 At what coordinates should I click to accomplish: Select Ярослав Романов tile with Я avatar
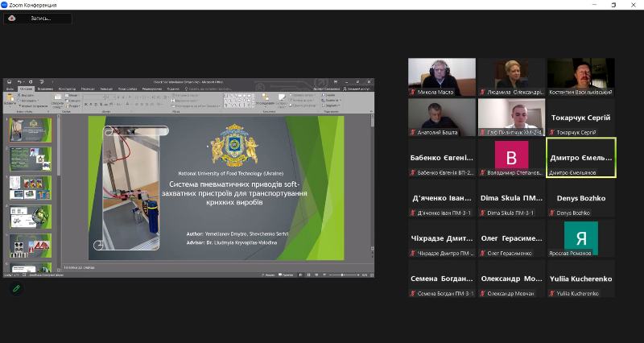coord(580,238)
